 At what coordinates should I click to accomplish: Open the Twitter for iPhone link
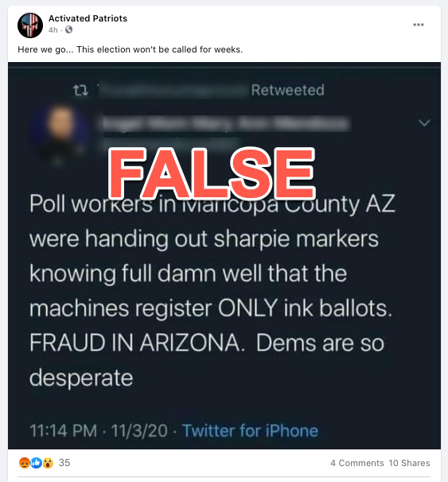pos(251,430)
